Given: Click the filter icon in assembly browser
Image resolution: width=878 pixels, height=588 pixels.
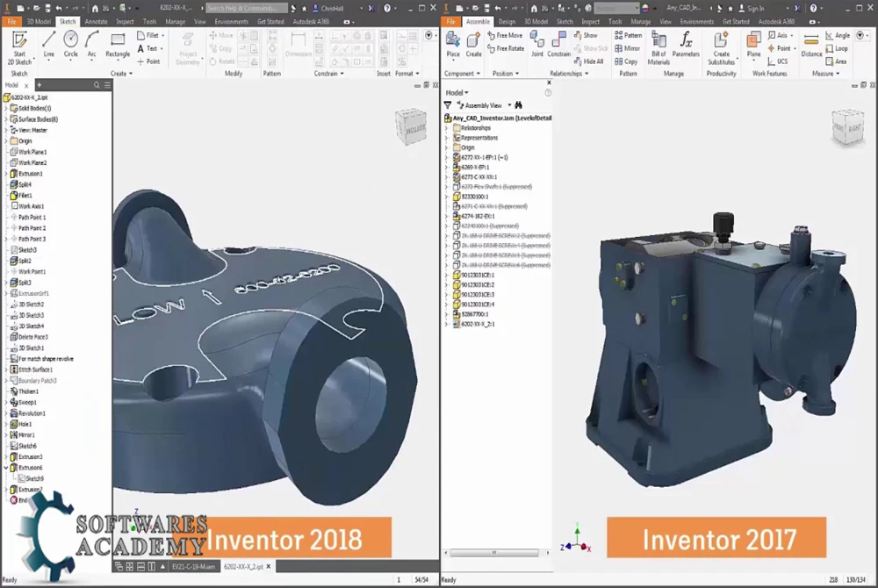Looking at the screenshot, I should 448,105.
